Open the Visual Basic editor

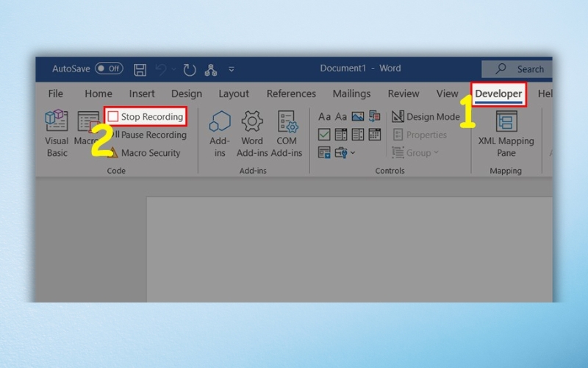pyautogui.click(x=57, y=134)
